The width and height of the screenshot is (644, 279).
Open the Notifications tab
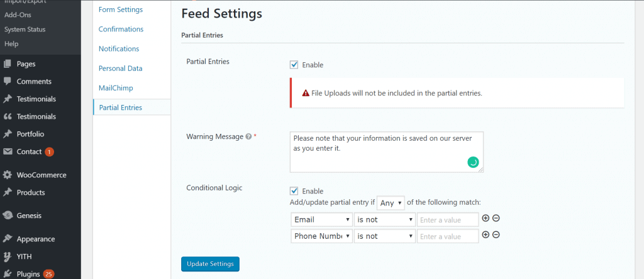click(119, 49)
